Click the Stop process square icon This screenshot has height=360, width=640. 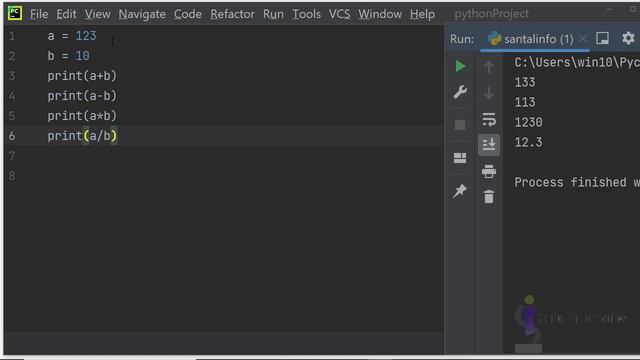tap(460, 125)
